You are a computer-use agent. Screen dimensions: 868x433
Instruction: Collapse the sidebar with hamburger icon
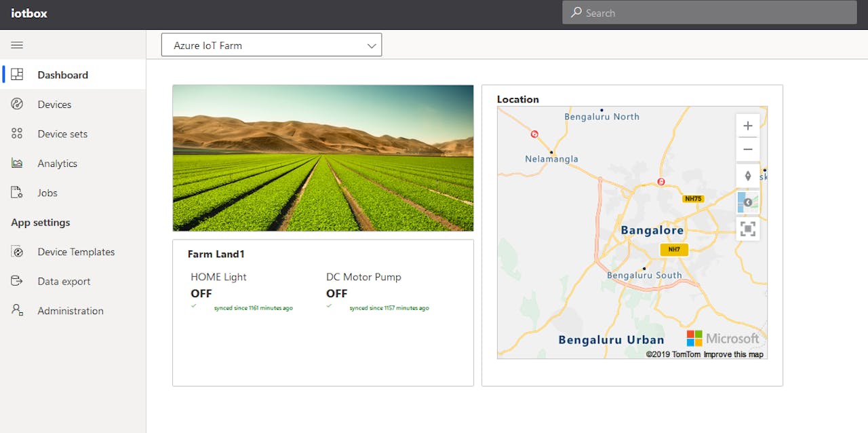click(x=17, y=45)
